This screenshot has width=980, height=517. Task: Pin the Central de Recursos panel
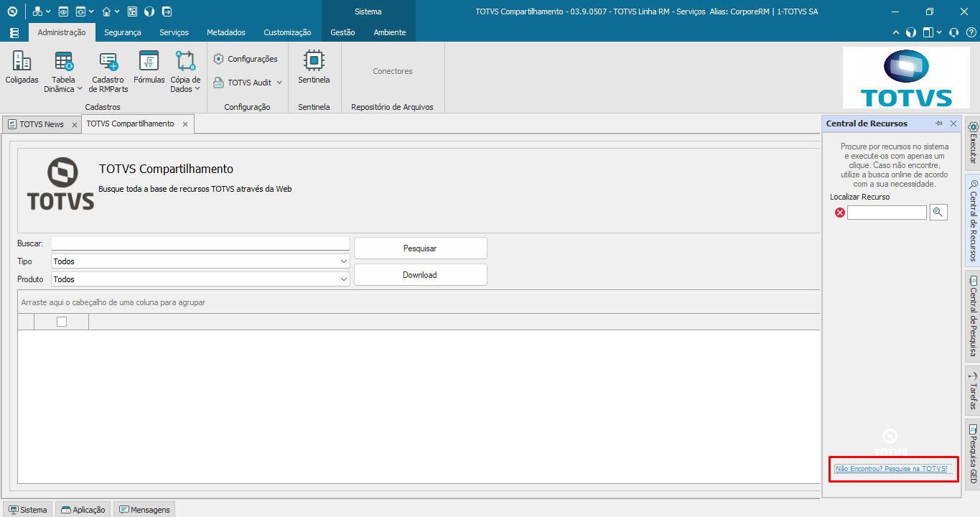coord(939,124)
